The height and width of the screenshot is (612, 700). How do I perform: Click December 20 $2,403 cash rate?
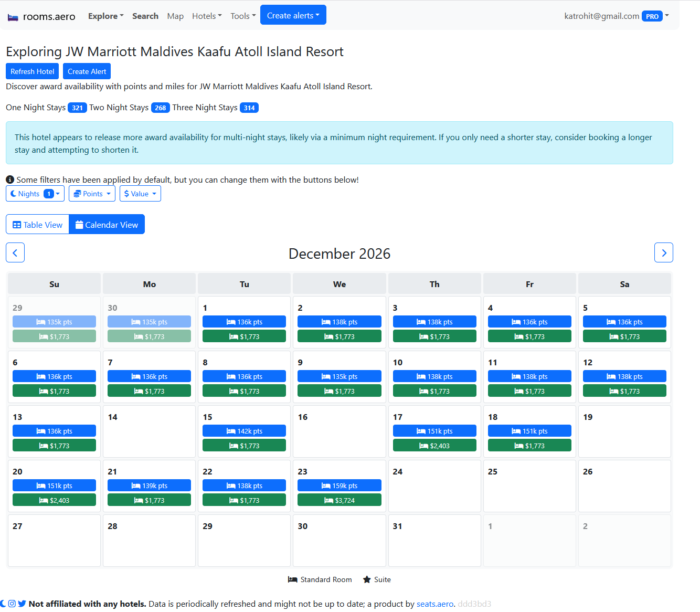click(x=54, y=500)
